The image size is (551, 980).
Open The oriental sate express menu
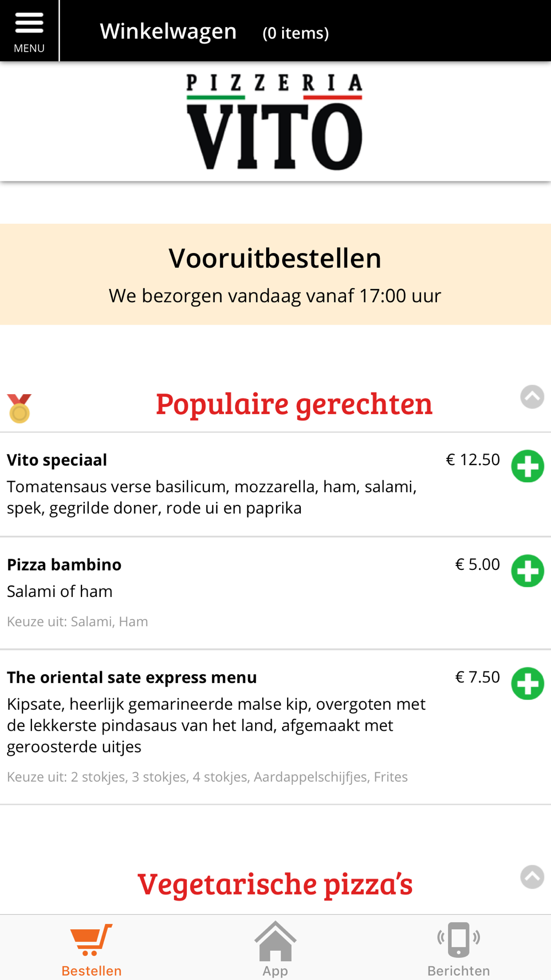(132, 677)
